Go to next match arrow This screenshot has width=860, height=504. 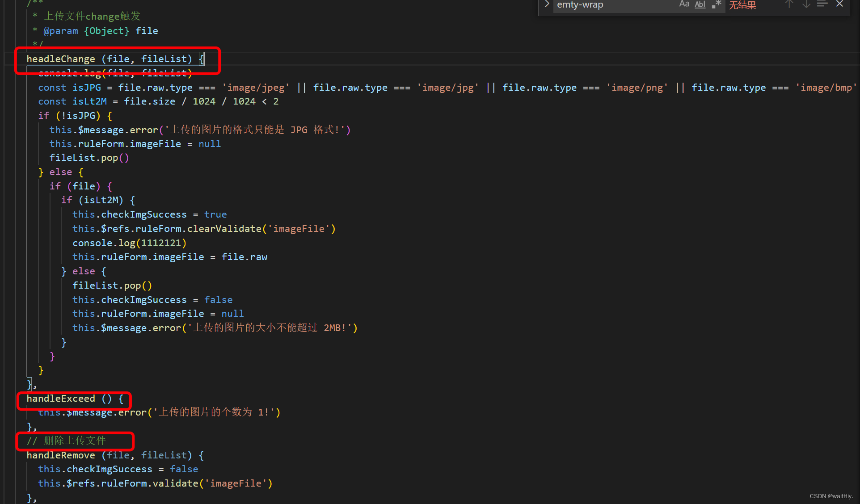pyautogui.click(x=806, y=4)
